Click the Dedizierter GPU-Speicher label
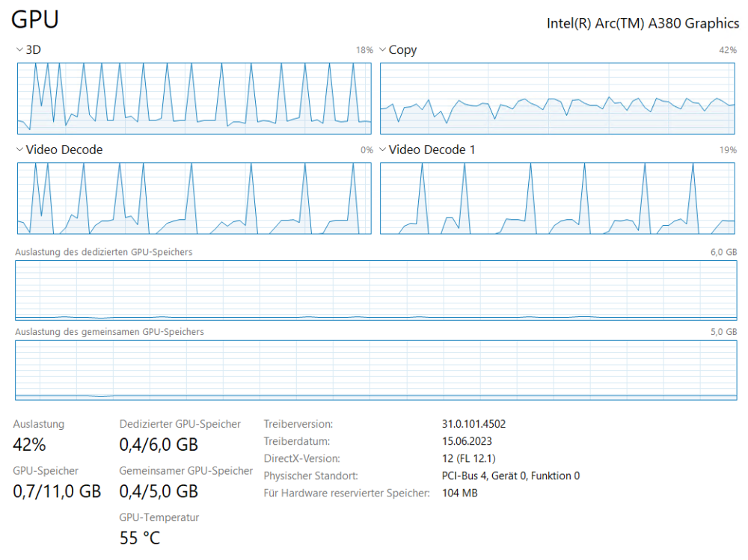 [180, 424]
